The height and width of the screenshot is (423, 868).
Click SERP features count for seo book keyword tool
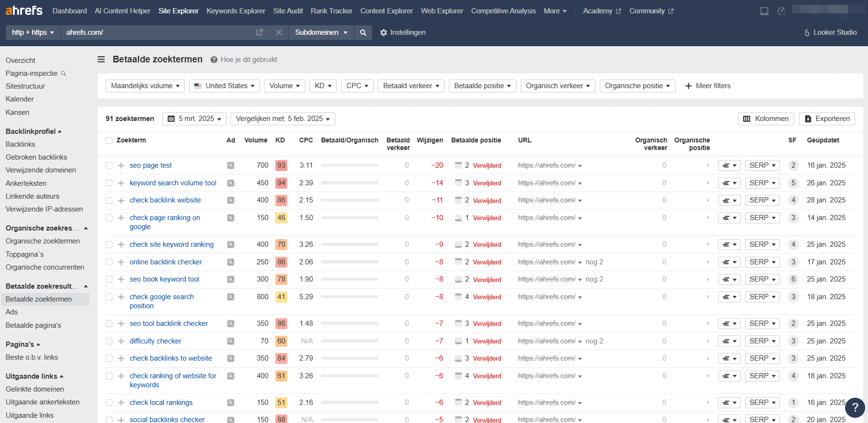tap(793, 279)
